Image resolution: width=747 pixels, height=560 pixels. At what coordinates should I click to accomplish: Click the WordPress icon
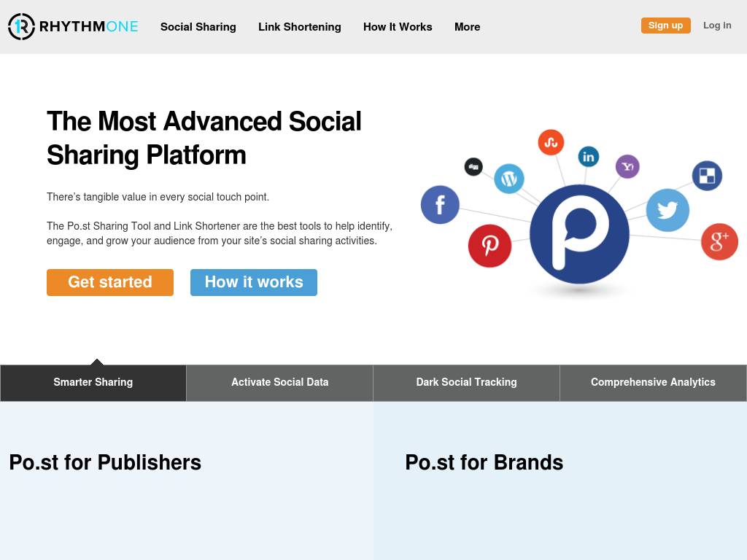coord(509,179)
